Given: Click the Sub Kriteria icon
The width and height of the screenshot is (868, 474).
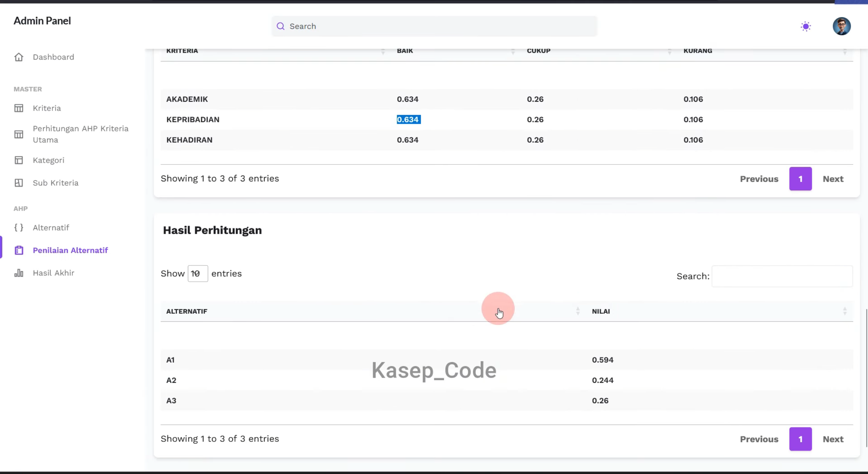Looking at the screenshot, I should (19, 183).
